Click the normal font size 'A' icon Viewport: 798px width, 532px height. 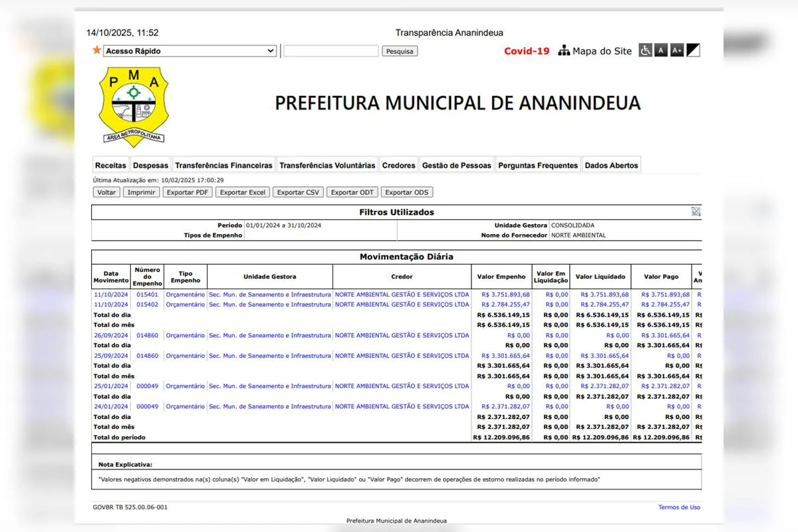pos(661,51)
